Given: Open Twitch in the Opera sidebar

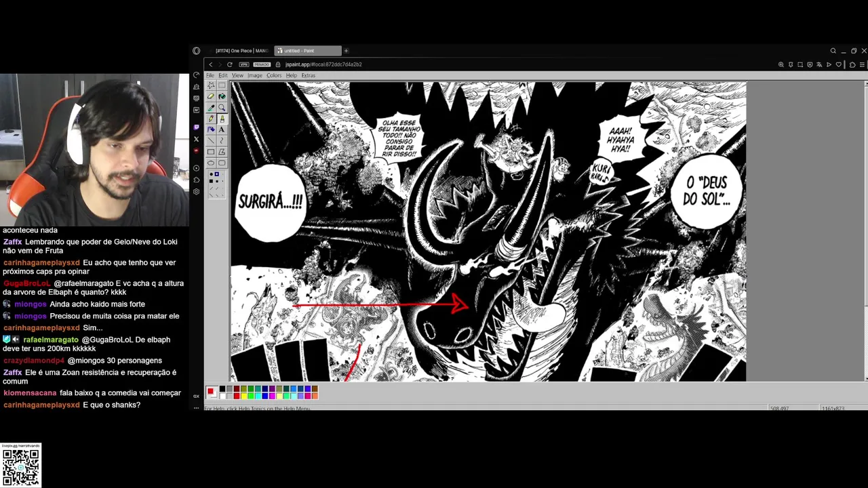Looking at the screenshot, I should pyautogui.click(x=196, y=127).
